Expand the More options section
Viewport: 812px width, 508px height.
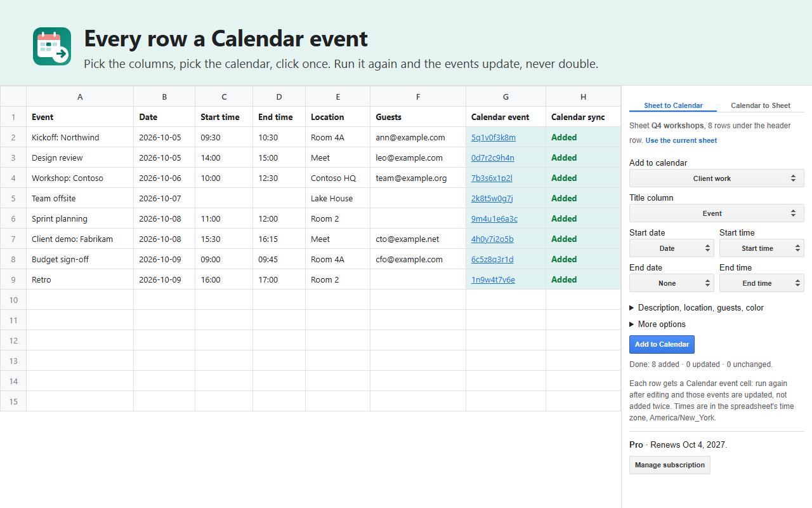[x=657, y=324]
